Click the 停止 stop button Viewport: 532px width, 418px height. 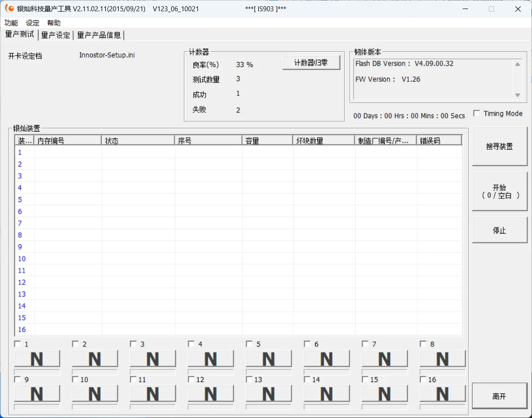click(x=500, y=230)
